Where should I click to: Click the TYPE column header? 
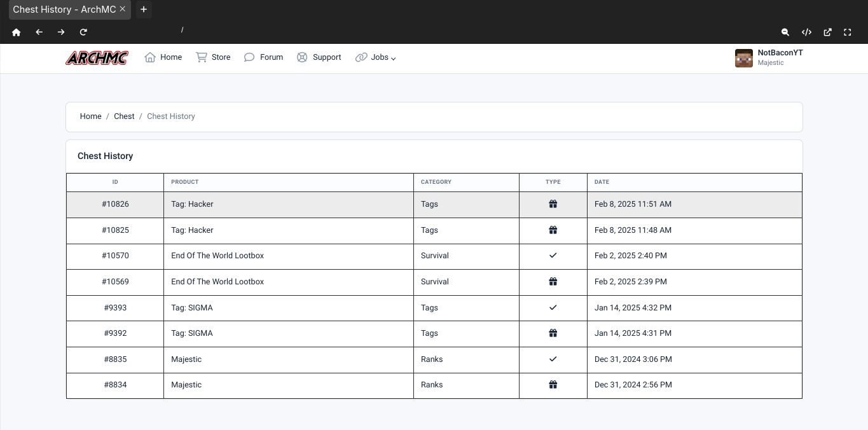[553, 182]
